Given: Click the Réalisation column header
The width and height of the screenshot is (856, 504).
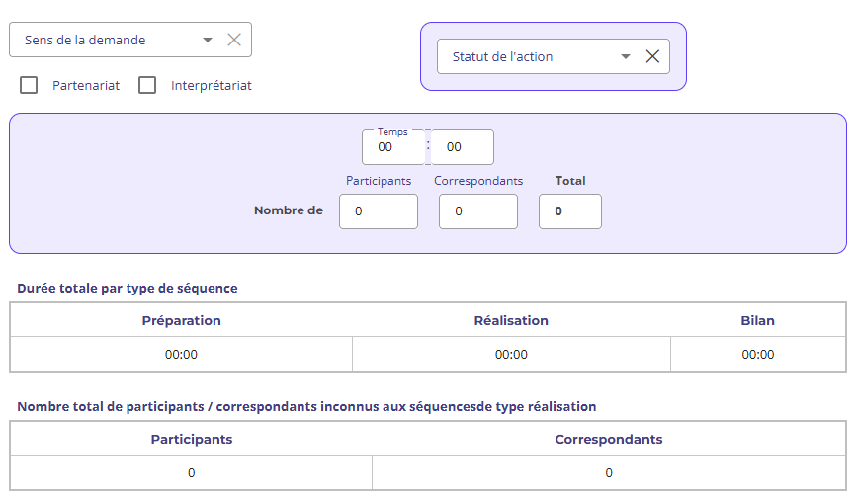Looking at the screenshot, I should pos(511,320).
